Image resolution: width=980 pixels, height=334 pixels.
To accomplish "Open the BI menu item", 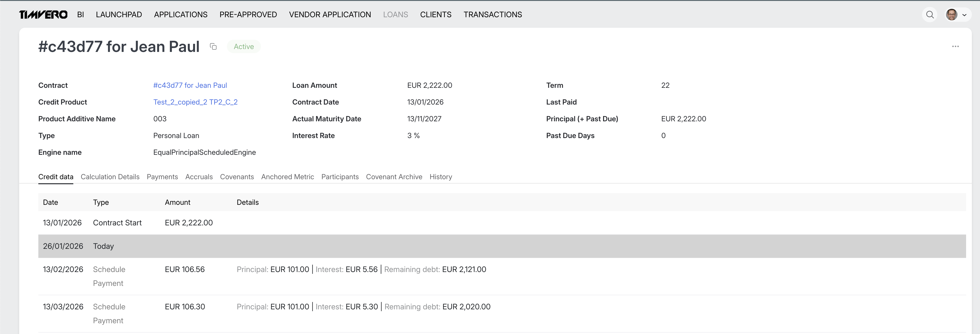I will 80,14.
